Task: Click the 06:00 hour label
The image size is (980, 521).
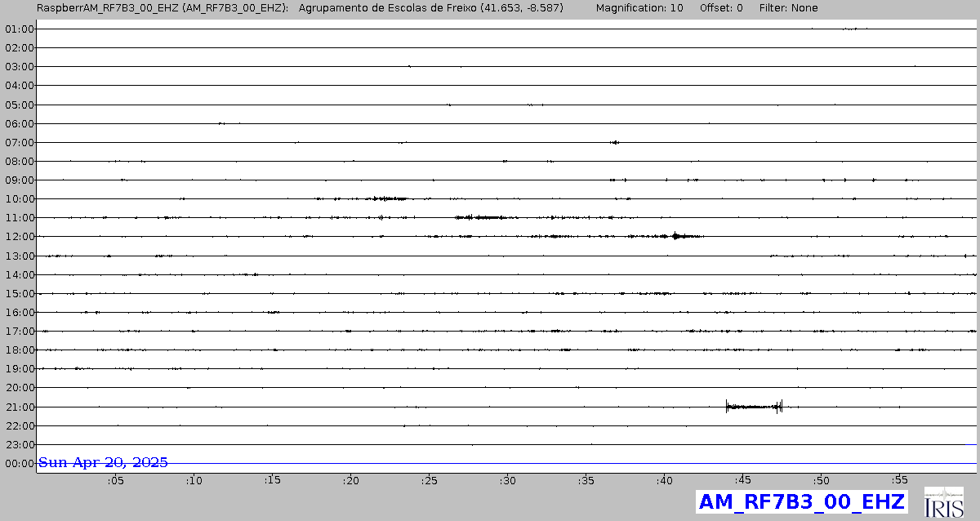Action: click(20, 123)
